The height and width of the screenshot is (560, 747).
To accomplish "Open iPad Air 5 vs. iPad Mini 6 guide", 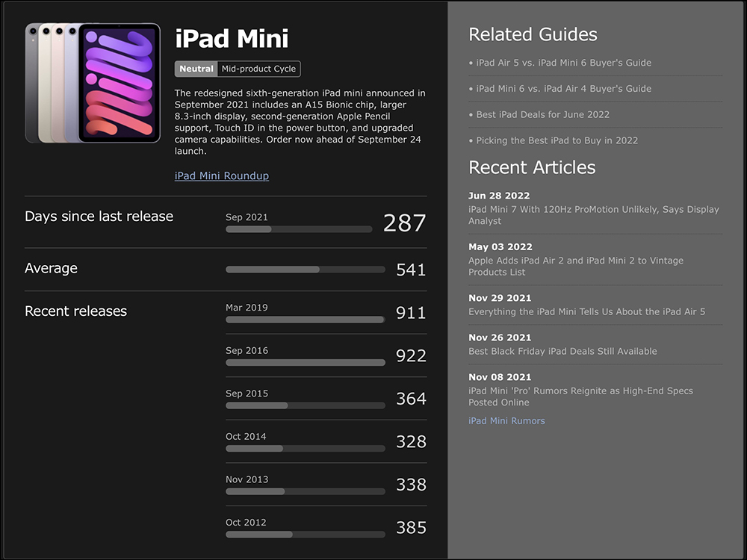I will 563,63.
